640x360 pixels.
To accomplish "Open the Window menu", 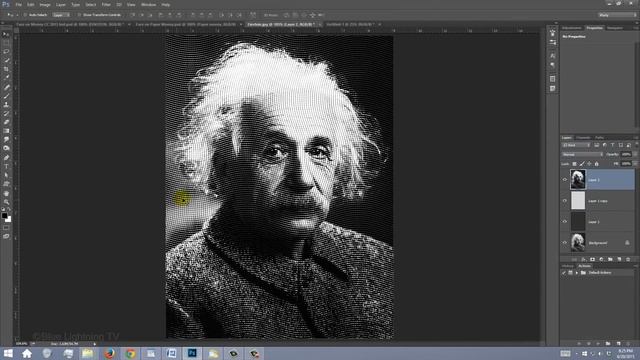I will coord(148,4).
